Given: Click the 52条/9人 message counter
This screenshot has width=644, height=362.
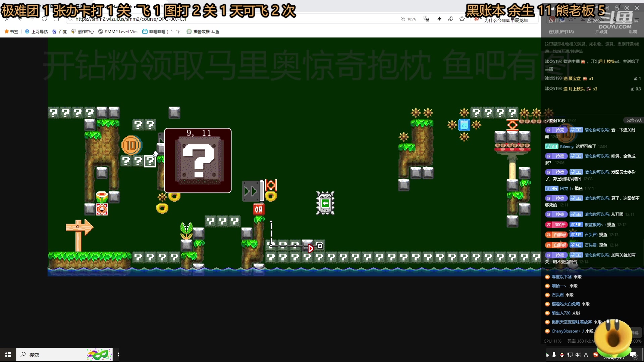Looking at the screenshot, I should (634, 120).
